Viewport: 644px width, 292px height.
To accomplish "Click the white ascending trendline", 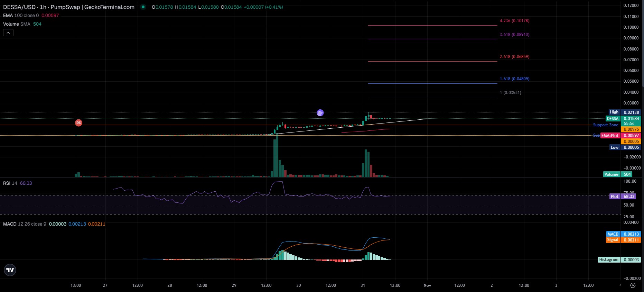I will point(342,127).
